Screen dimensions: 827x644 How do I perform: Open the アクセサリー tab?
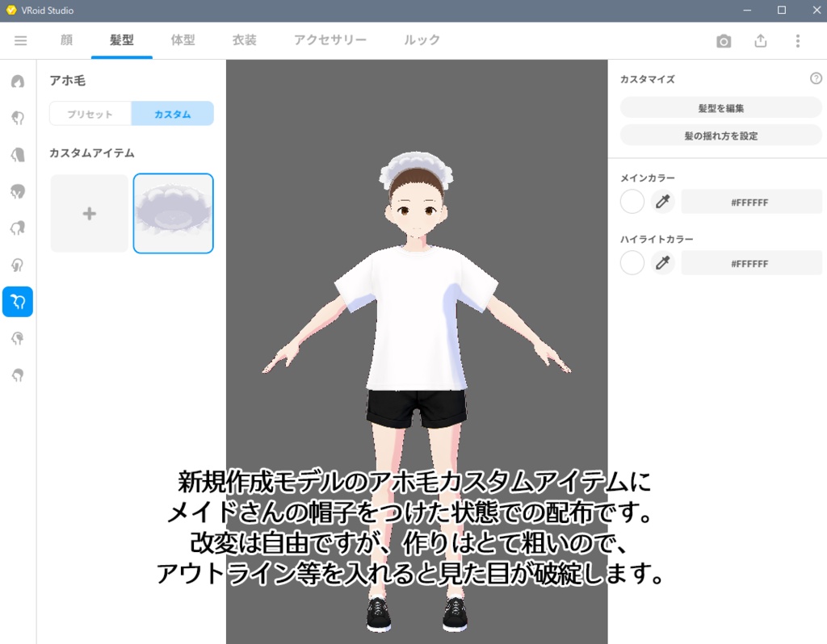(x=330, y=40)
